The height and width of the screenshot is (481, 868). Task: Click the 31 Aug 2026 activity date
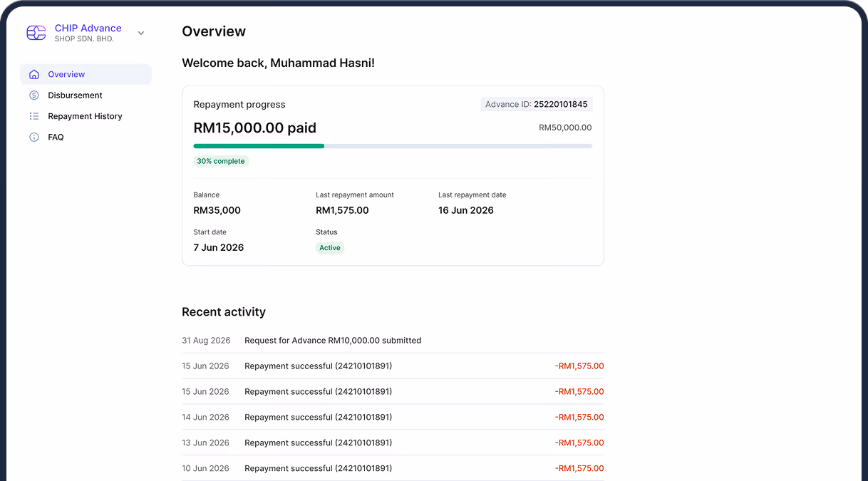click(207, 341)
